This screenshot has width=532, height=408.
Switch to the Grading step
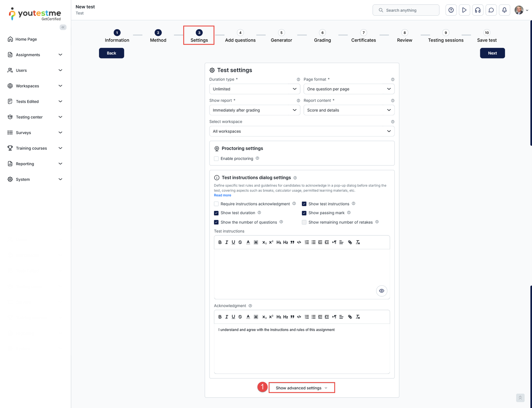[x=322, y=36]
